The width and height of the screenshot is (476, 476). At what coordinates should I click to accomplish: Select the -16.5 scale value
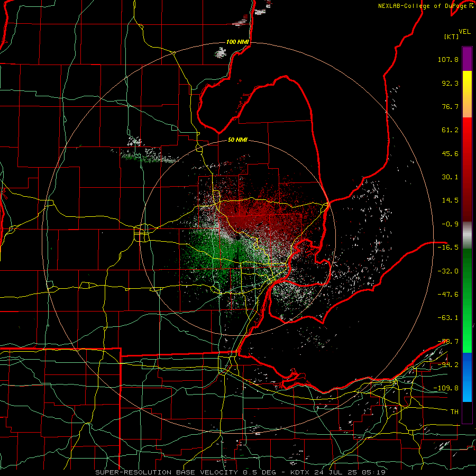click(448, 248)
